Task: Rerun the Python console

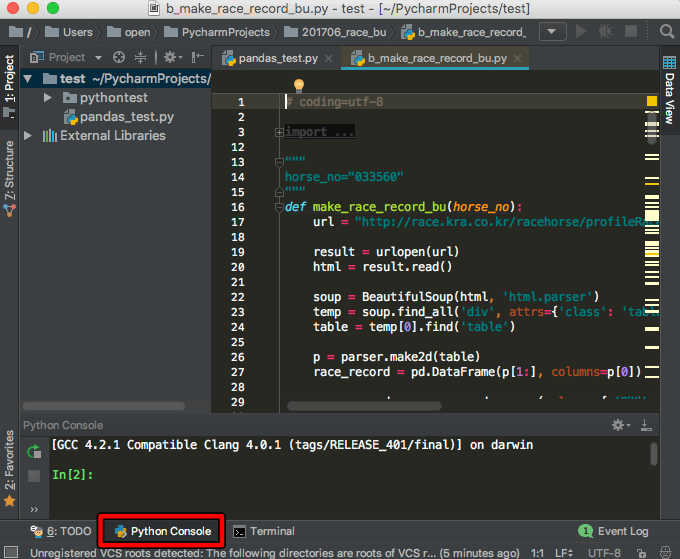Action: click(34, 452)
